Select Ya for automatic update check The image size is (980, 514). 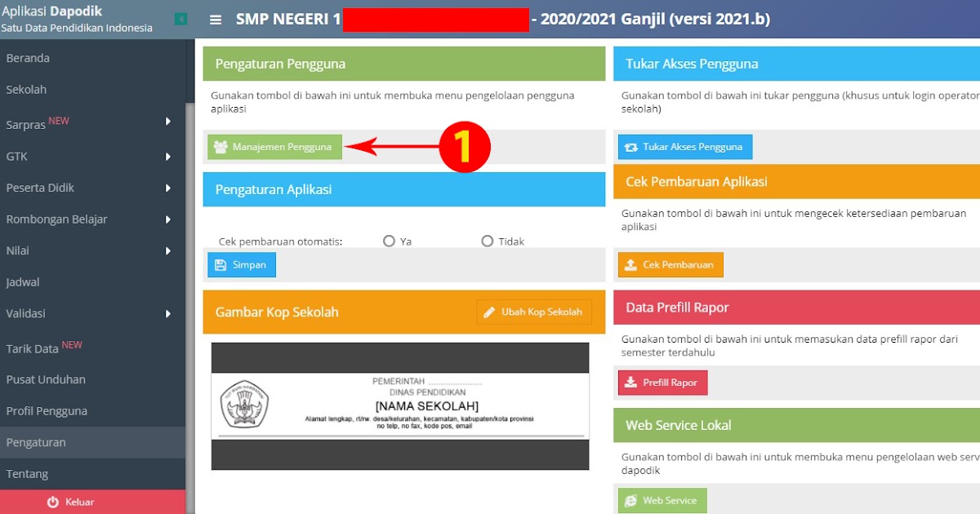[x=390, y=241]
